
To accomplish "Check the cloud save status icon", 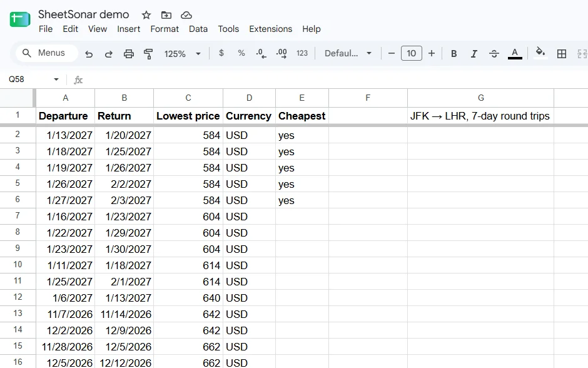I will pos(186,15).
